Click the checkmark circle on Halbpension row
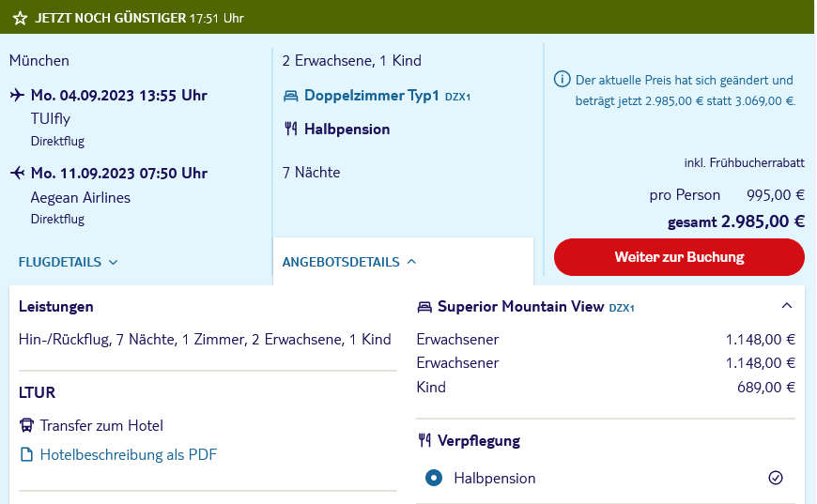 pos(776,478)
